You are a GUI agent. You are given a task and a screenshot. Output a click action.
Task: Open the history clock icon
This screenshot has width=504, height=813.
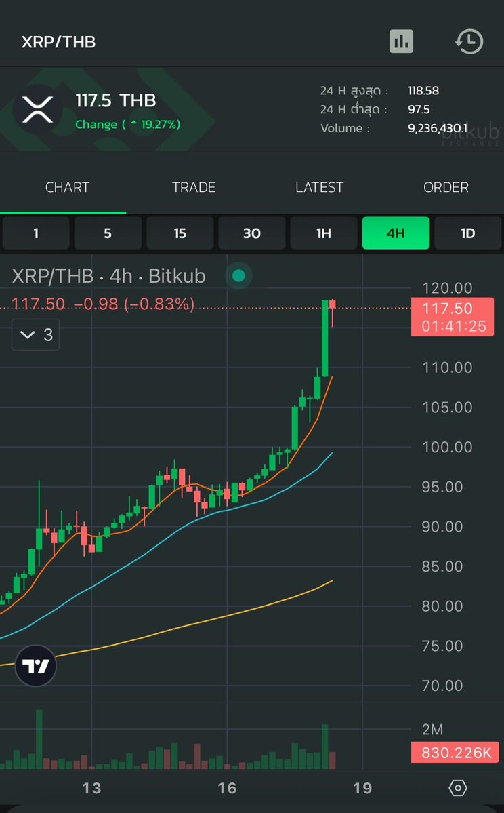(469, 41)
